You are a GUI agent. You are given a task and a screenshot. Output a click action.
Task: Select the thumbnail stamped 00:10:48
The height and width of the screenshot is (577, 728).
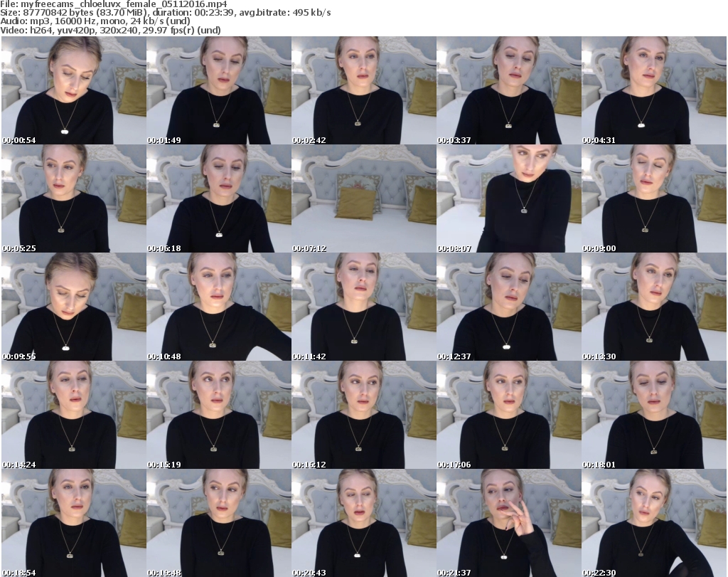(x=219, y=307)
